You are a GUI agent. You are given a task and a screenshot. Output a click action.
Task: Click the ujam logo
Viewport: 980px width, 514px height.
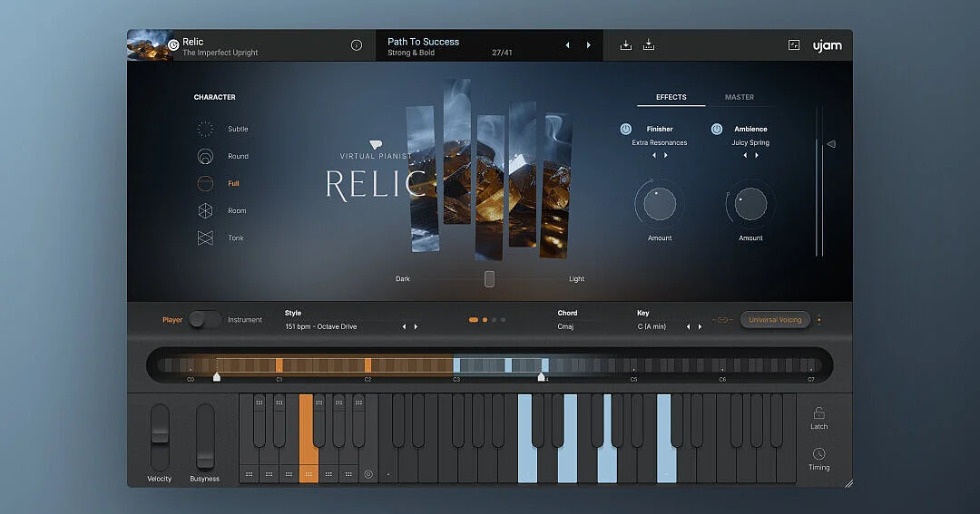827,45
